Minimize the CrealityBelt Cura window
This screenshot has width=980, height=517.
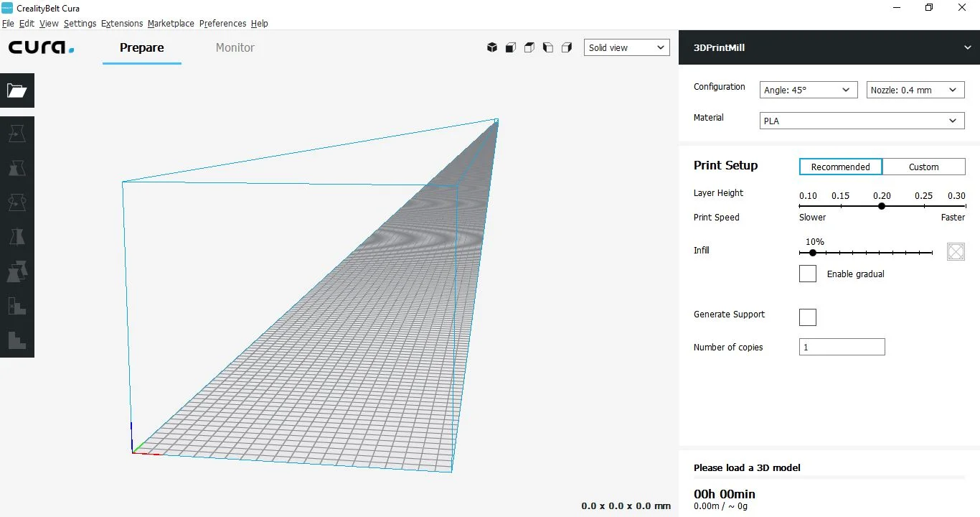tap(896, 8)
